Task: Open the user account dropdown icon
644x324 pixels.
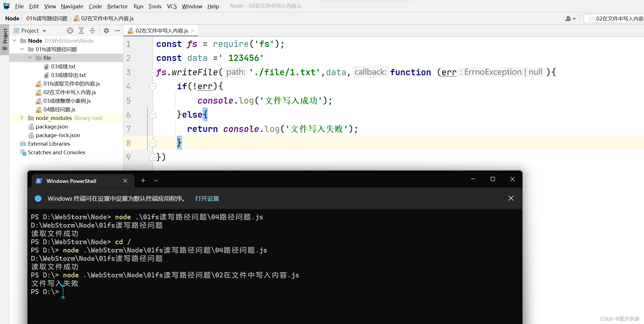Action: pyautogui.click(x=570, y=19)
